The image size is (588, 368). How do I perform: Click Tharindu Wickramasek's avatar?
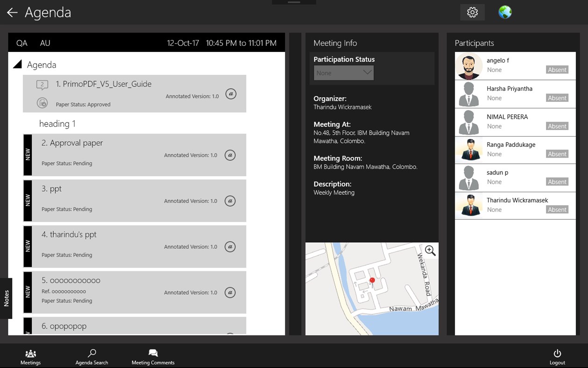tap(469, 205)
